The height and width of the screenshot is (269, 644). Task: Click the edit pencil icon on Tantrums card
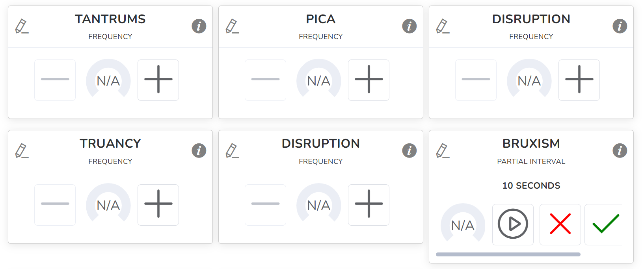pyautogui.click(x=22, y=26)
